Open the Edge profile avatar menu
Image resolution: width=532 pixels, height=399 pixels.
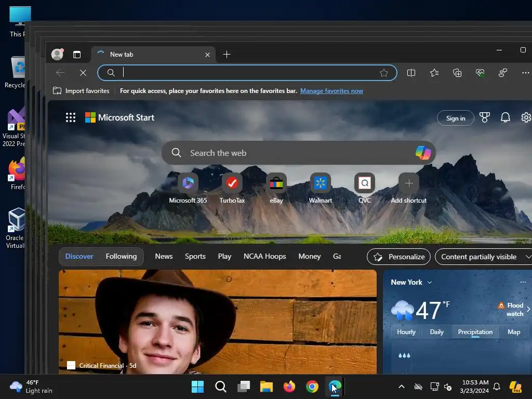pyautogui.click(x=57, y=54)
